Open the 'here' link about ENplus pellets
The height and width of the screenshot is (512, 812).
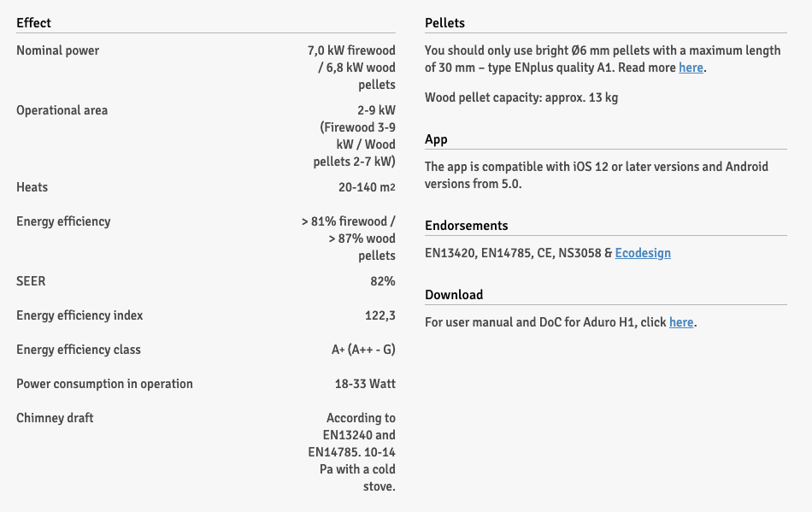(691, 68)
